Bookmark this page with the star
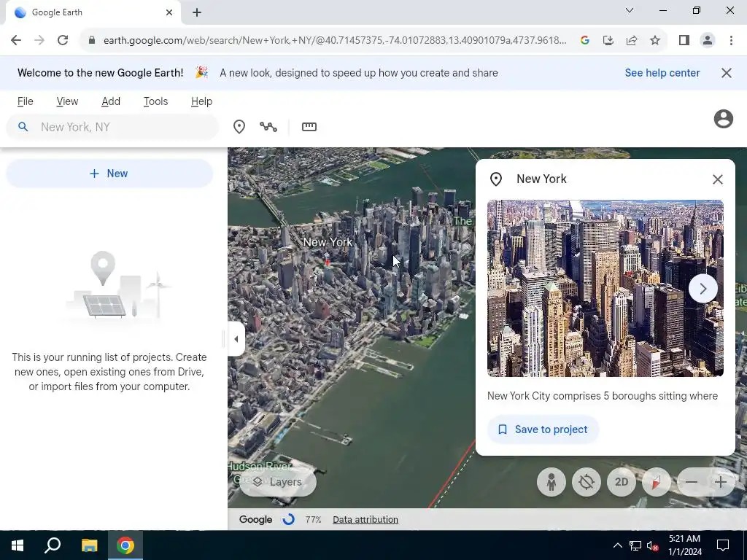747x560 pixels. click(x=655, y=41)
